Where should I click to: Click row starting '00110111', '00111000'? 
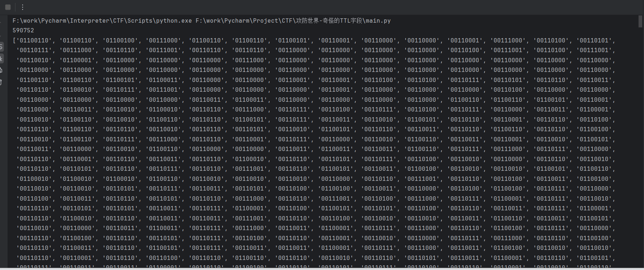click(x=316, y=50)
